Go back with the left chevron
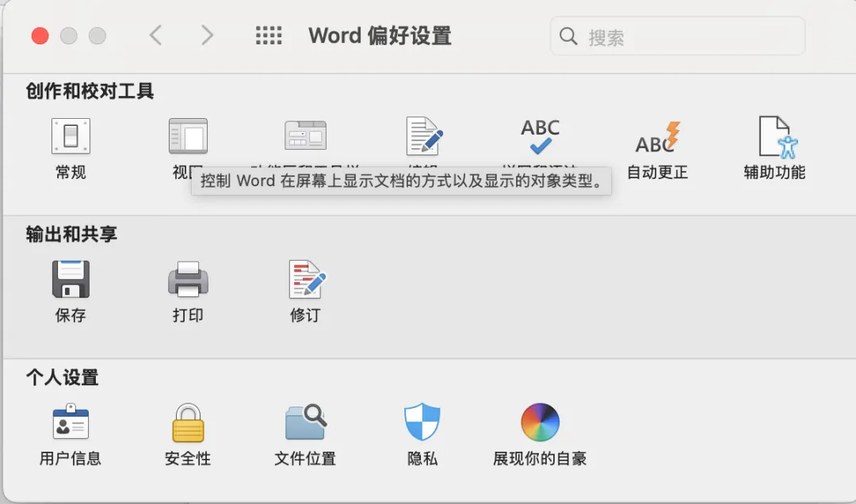This screenshot has height=504, width=856. coord(156,36)
